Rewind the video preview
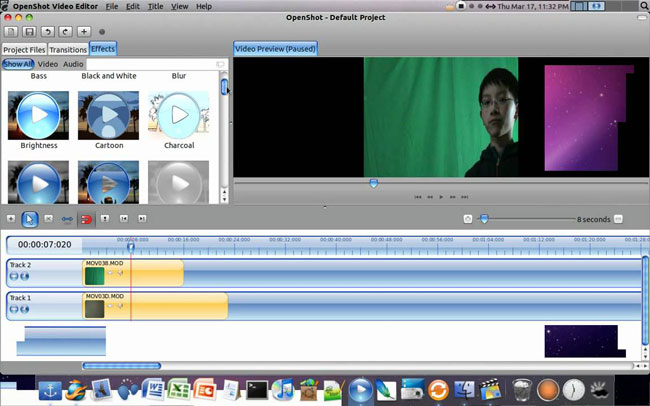The height and width of the screenshot is (406, 650). pyautogui.click(x=430, y=197)
